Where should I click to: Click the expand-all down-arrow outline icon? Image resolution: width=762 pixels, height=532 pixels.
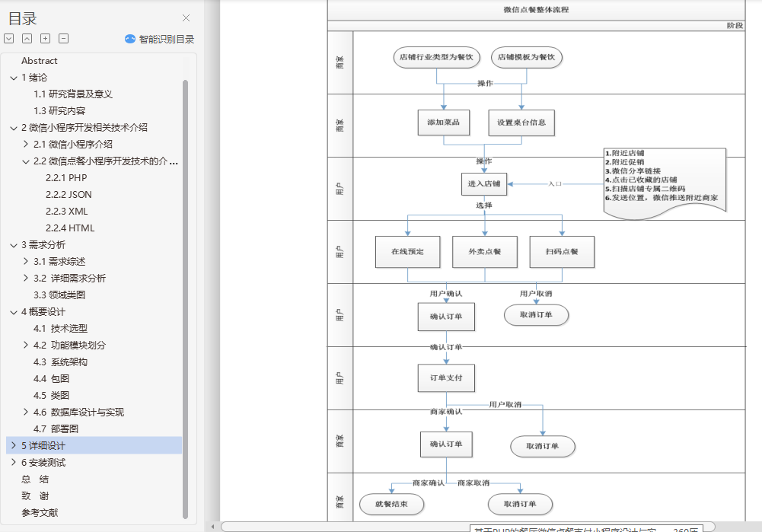click(8, 38)
